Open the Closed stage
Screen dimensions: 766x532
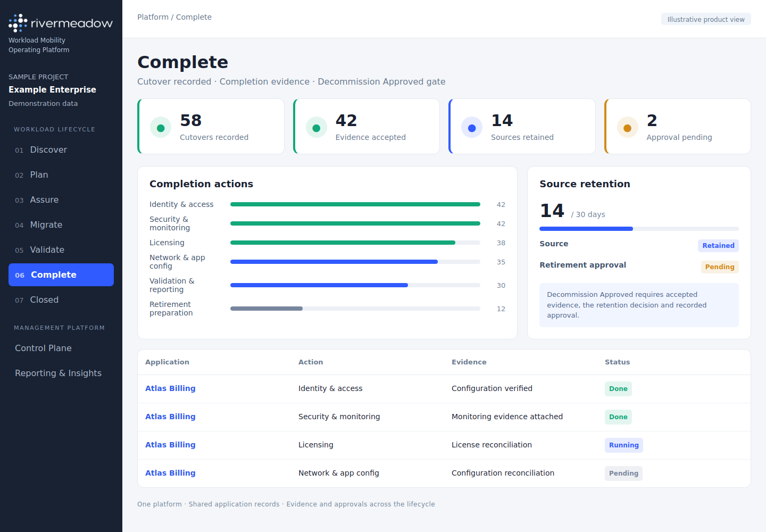click(61, 300)
